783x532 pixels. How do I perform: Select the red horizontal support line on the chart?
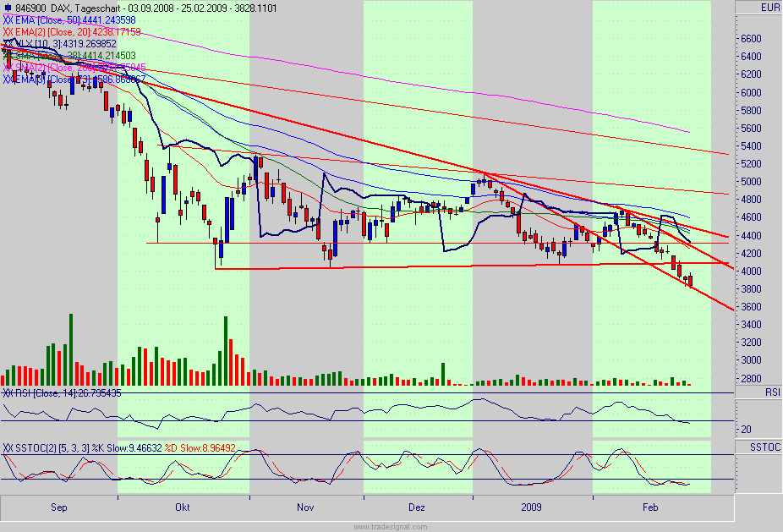423,266
